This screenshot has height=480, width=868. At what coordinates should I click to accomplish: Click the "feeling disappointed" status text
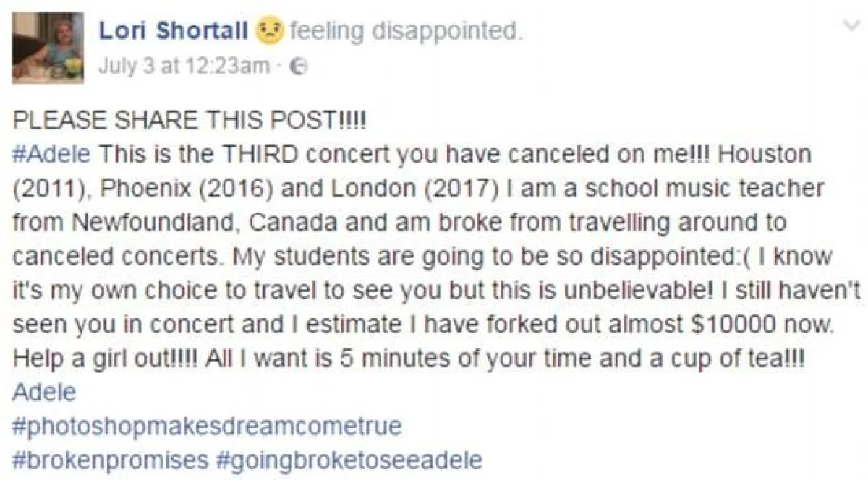(x=404, y=31)
